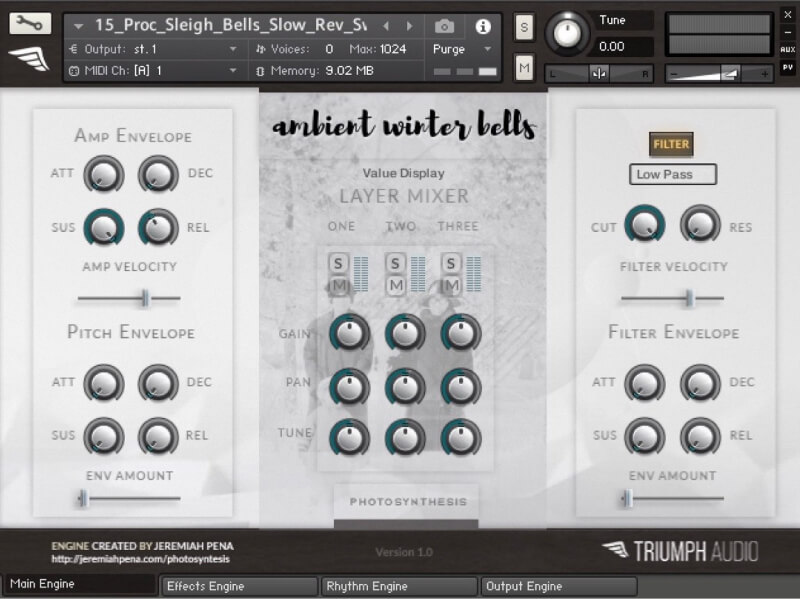Adjust layer ONE PAN knob
Viewport: 800px width, 599px height.
349,387
